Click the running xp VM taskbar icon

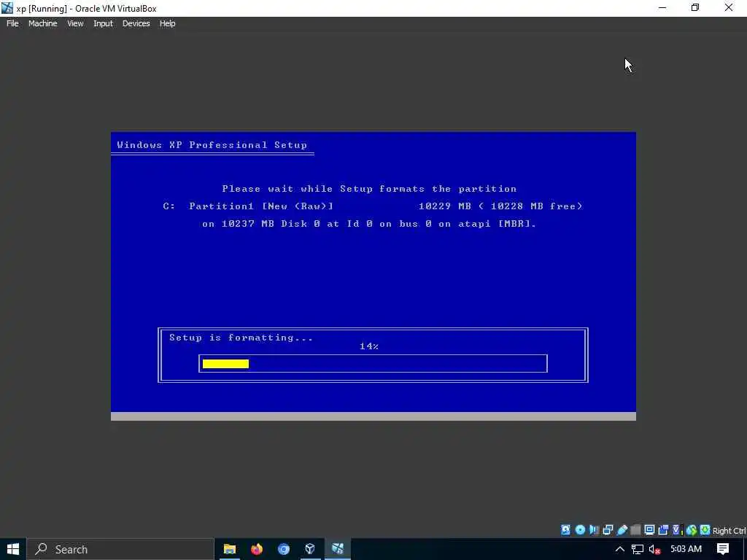(338, 549)
